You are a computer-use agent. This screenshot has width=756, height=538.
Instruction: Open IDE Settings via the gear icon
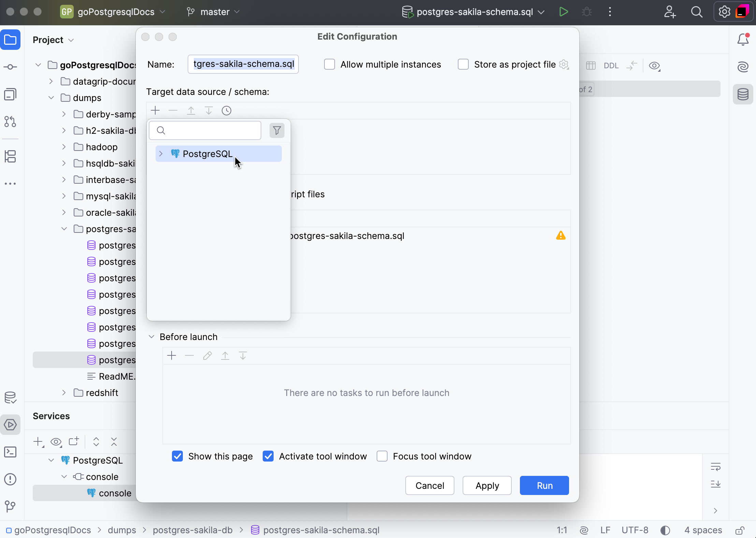tap(724, 11)
